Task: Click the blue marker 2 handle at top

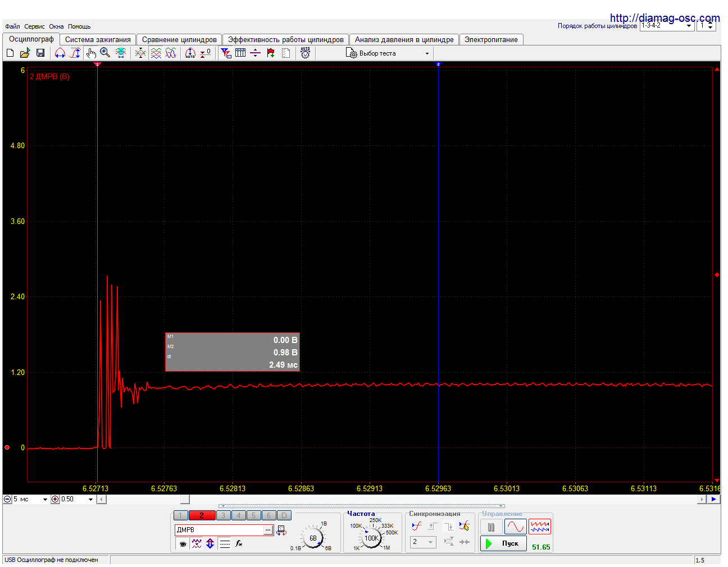Action: pos(438,64)
